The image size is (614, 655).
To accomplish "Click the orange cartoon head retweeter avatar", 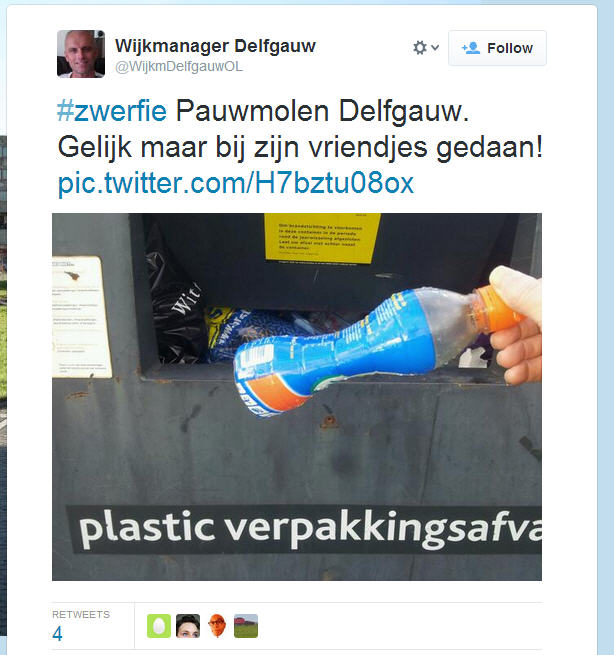I will (x=217, y=626).
